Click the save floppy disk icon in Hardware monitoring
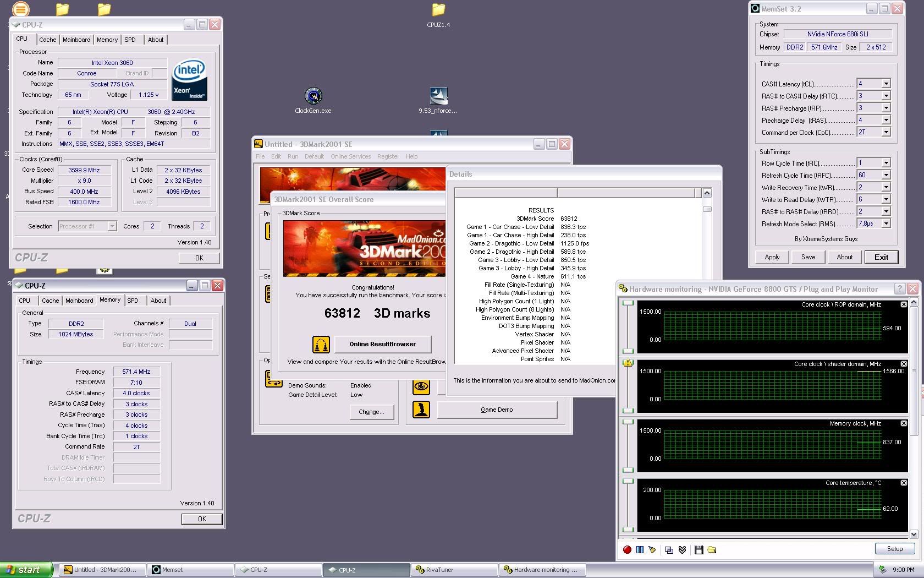 [698, 550]
